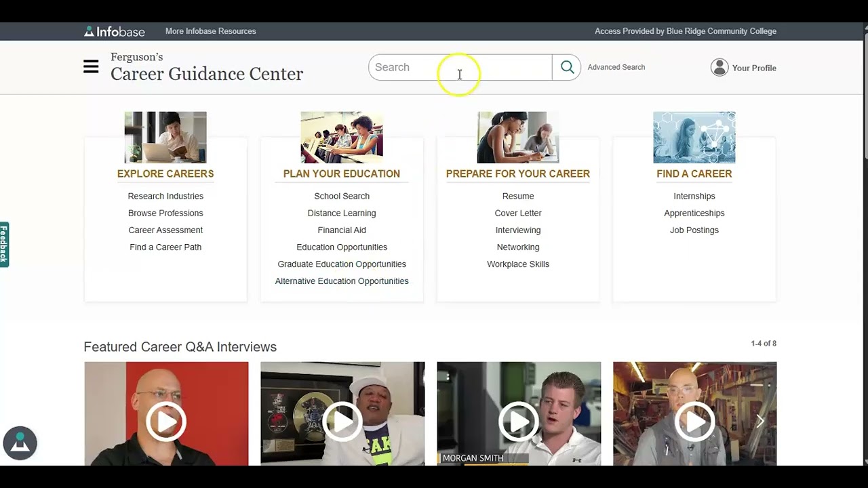Open Education Opportunities link
868x488 pixels.
point(342,247)
